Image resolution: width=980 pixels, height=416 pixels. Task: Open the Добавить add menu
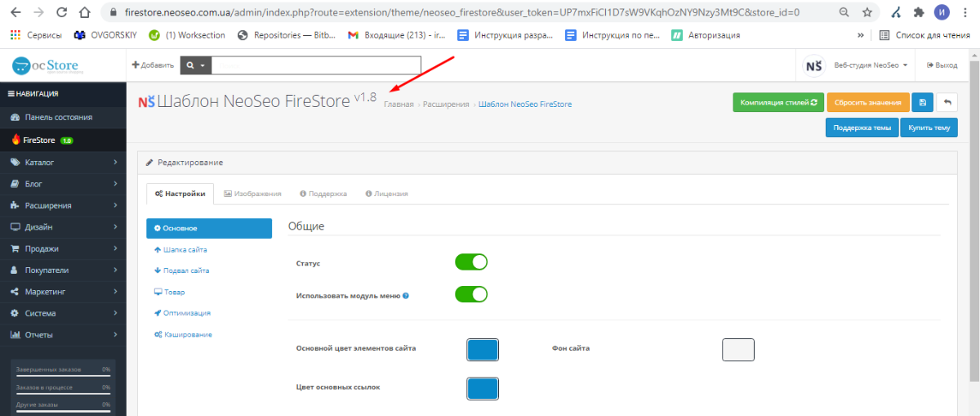tap(153, 65)
